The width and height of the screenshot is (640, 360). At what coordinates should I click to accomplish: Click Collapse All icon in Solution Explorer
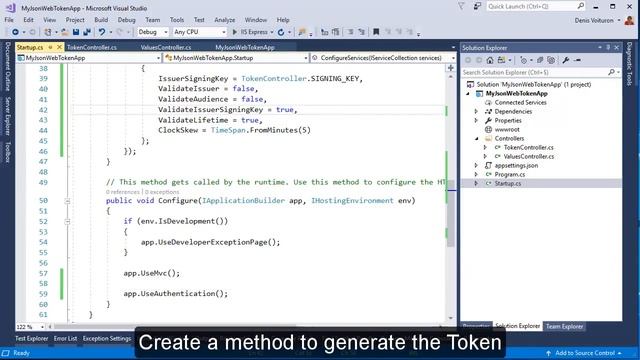[540, 60]
